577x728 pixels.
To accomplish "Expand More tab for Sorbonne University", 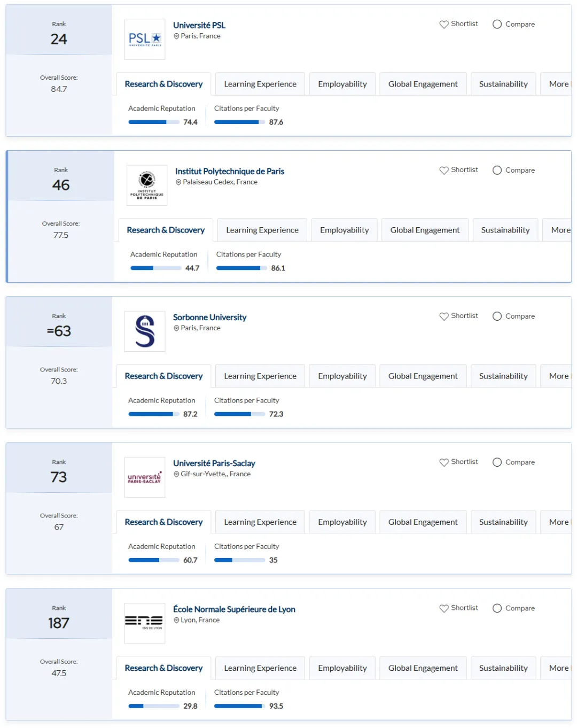I will [557, 376].
